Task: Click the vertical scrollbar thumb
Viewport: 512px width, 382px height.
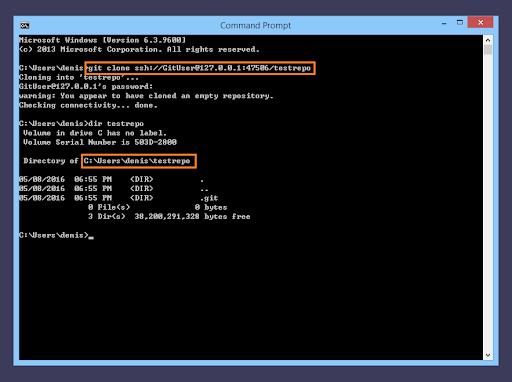Action: click(488, 50)
